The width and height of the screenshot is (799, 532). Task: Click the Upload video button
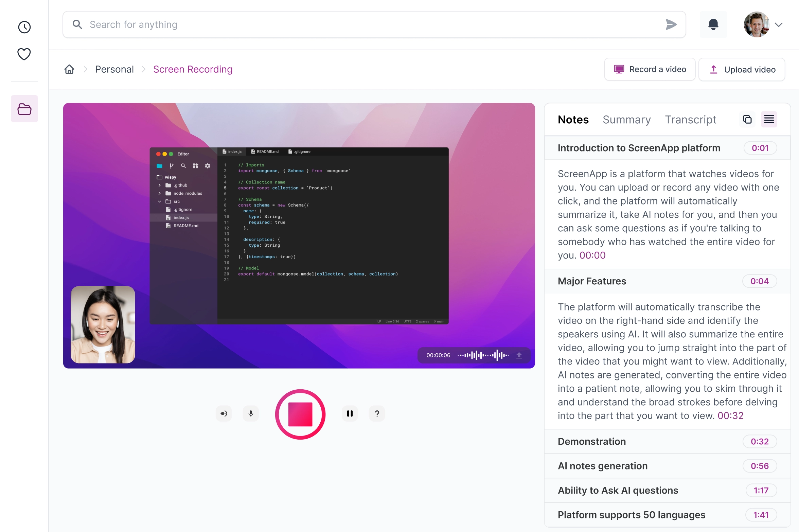click(742, 69)
